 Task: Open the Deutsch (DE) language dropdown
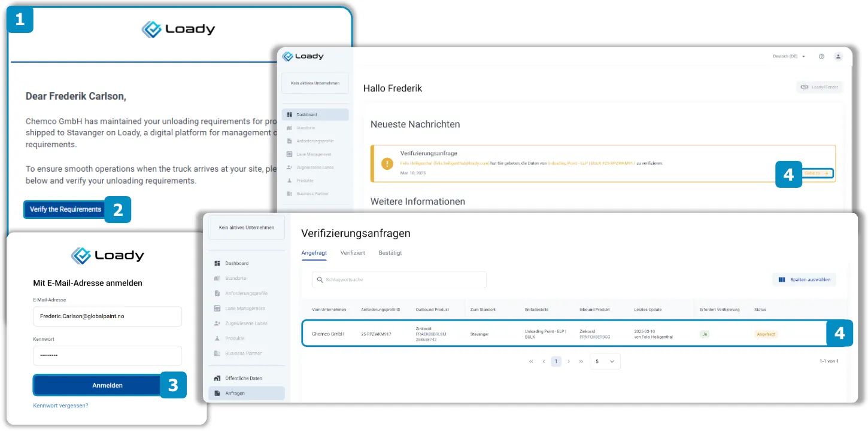point(789,56)
